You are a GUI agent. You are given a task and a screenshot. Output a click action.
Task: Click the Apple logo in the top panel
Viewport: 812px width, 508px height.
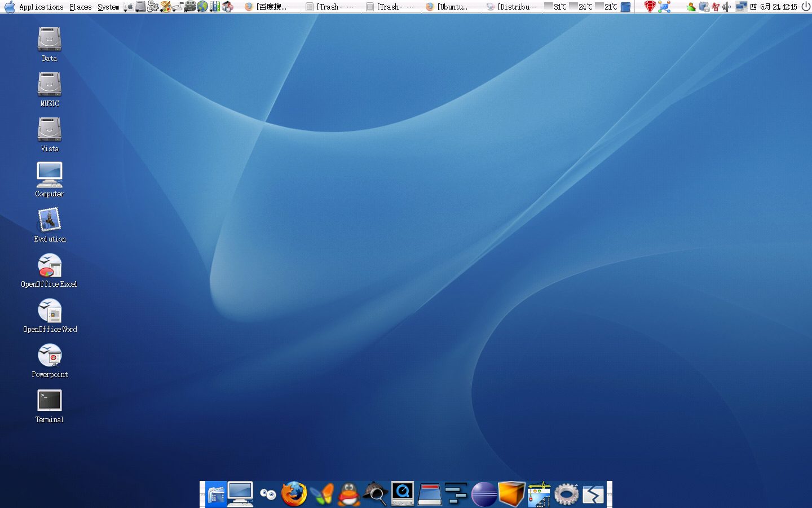pos(9,7)
